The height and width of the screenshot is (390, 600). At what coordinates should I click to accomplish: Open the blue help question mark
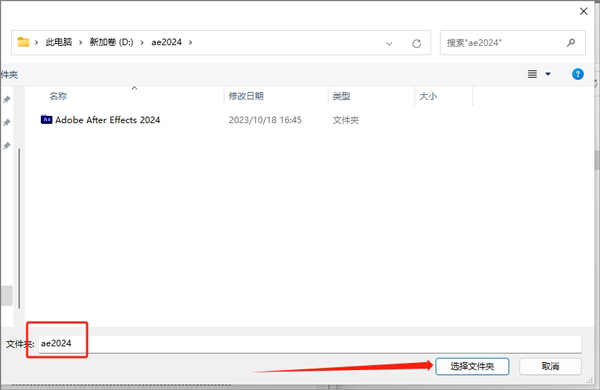(x=578, y=74)
